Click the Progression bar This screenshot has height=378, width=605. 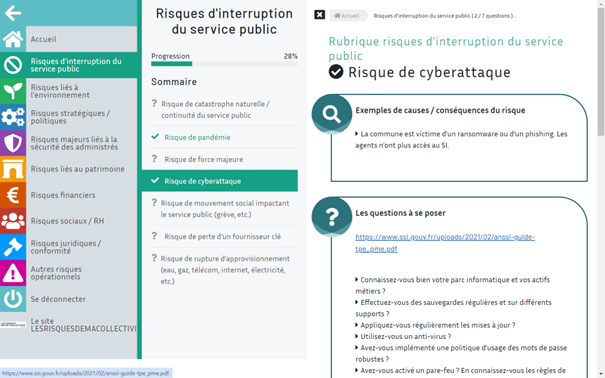coord(224,64)
